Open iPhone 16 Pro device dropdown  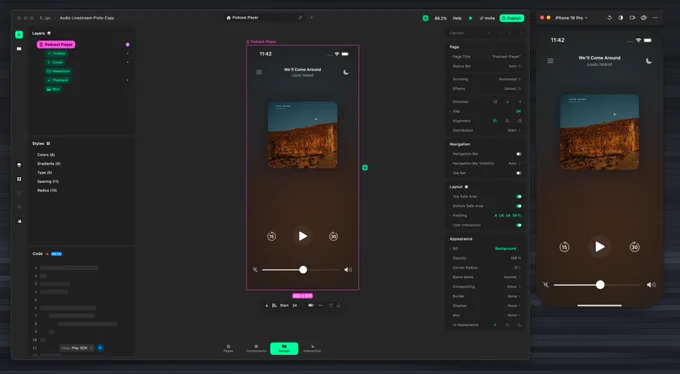pos(572,18)
